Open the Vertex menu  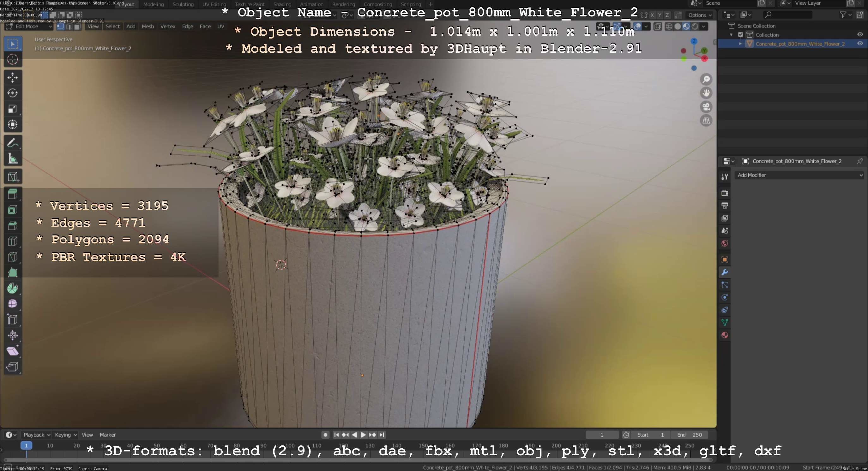(167, 27)
